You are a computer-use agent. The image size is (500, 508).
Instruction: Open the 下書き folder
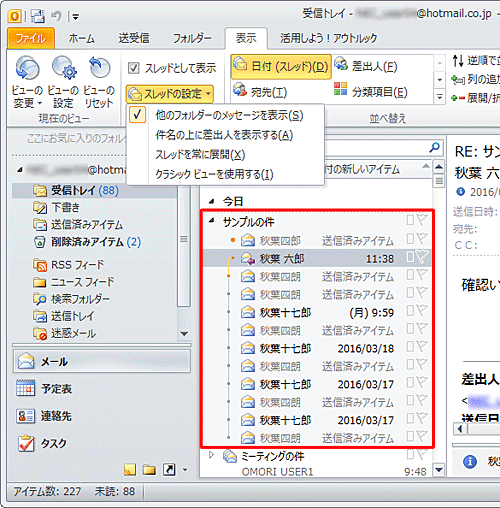57,208
